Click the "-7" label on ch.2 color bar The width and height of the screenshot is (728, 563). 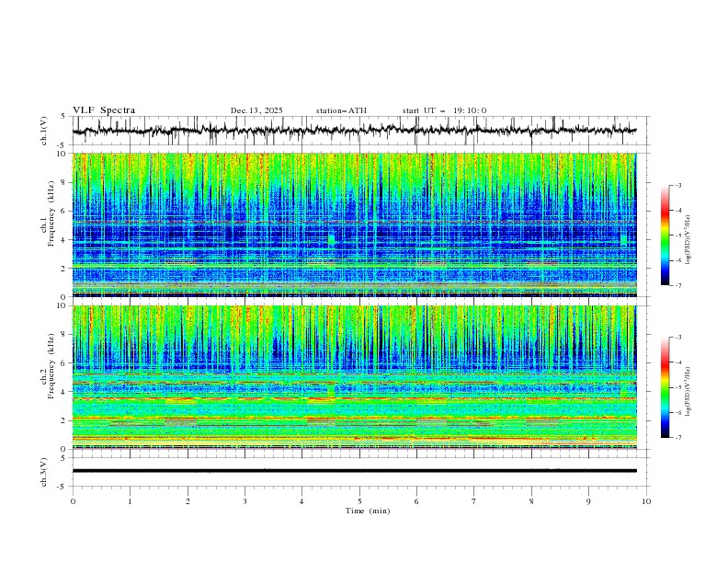[678, 438]
